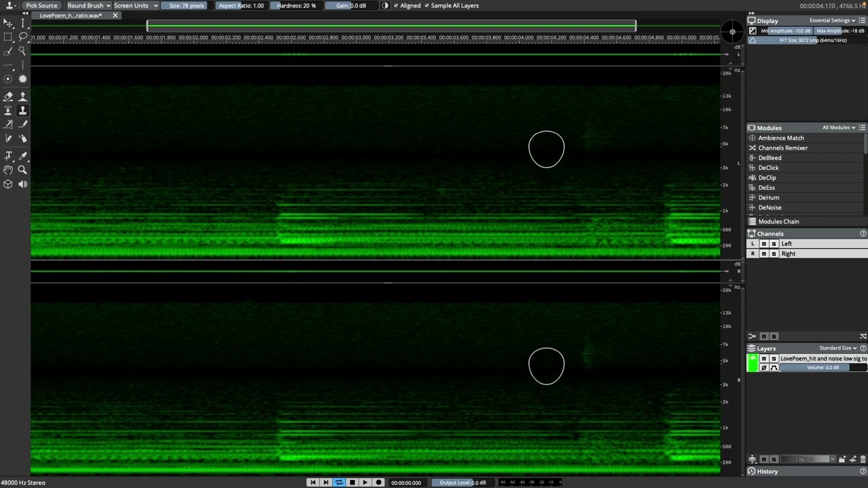Screen dimensions: 868x488
Task: Solo the LovePoem layer
Action: tap(774, 359)
